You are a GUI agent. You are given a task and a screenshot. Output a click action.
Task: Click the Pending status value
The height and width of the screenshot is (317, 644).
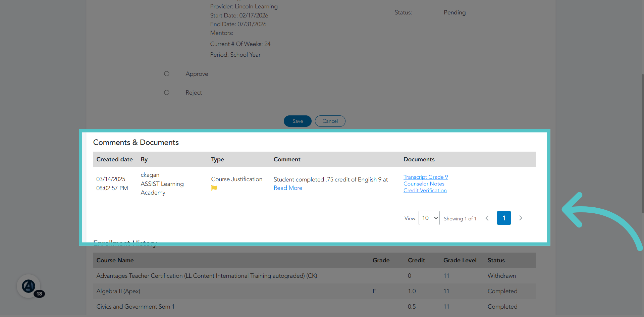454,12
